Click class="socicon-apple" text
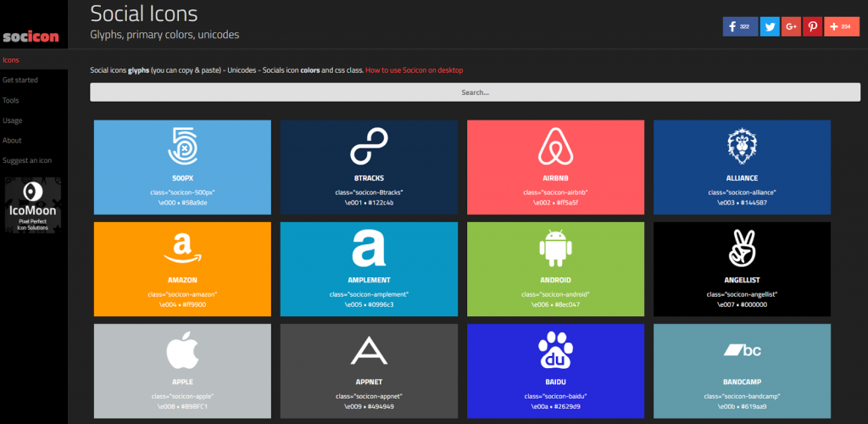The width and height of the screenshot is (868, 424). pyautogui.click(x=183, y=396)
